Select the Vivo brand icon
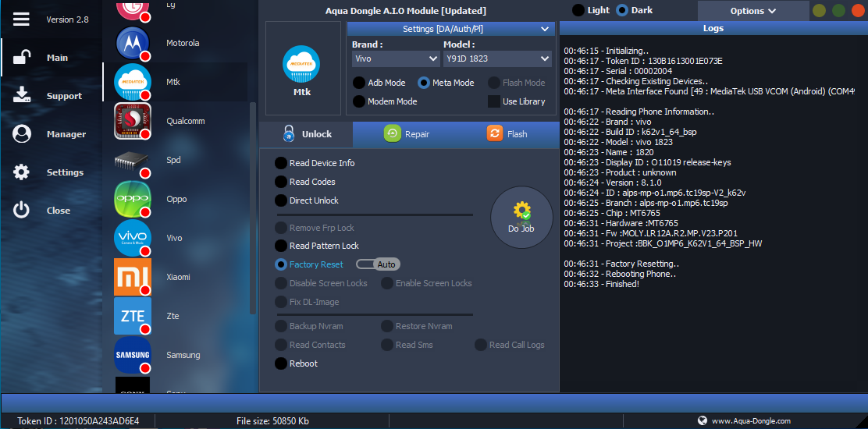This screenshot has height=429, width=868. pos(133,238)
